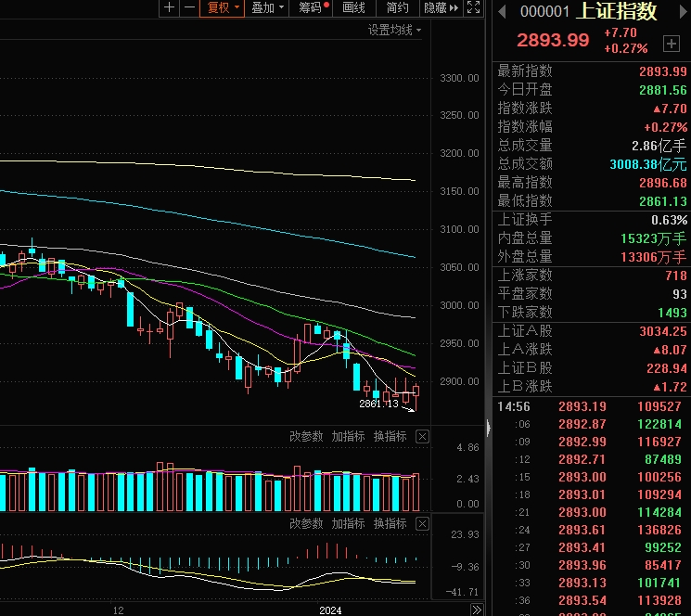Image resolution: width=691 pixels, height=616 pixels.
Task: Switch to 简约 simple view
Action: pos(397,7)
